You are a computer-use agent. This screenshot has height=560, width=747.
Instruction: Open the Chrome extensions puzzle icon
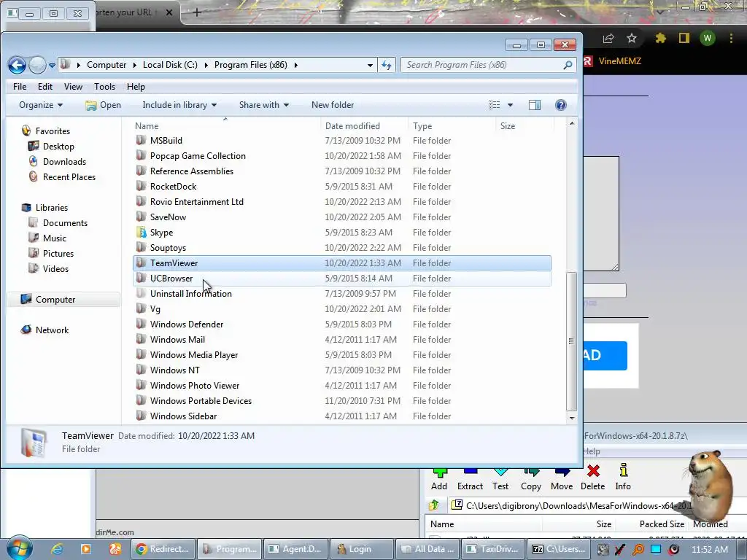pos(660,38)
